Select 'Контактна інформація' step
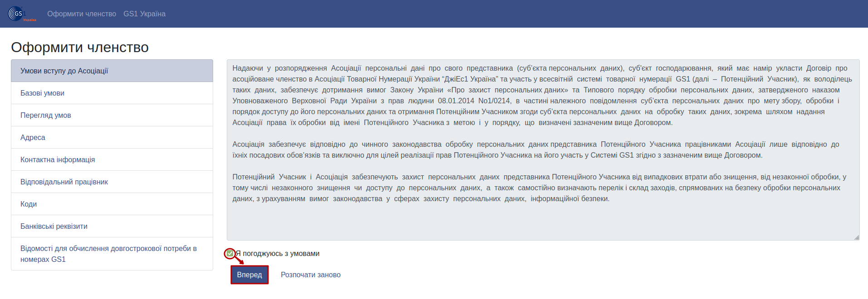Screen dimensions: 868x299 click(112, 159)
